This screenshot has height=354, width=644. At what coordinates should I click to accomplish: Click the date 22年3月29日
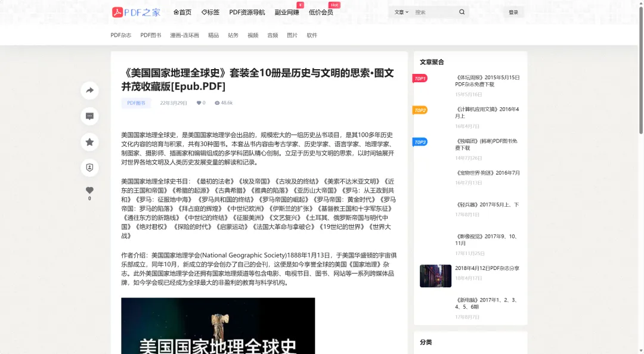point(174,103)
